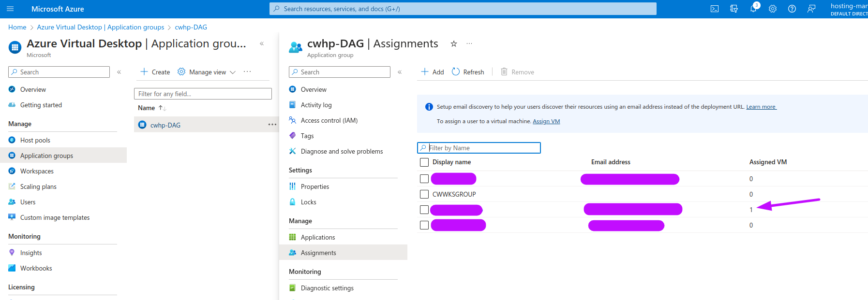This screenshot has height=300, width=868.
Task: Collapse the cwhp-DAG resource menu
Action: click(400, 72)
